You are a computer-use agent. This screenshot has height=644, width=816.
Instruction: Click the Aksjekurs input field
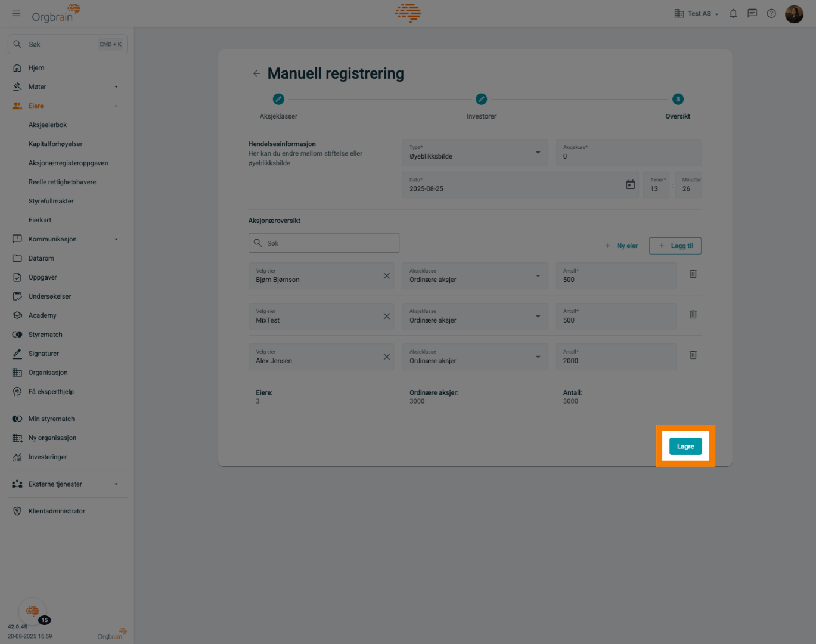pyautogui.click(x=628, y=153)
